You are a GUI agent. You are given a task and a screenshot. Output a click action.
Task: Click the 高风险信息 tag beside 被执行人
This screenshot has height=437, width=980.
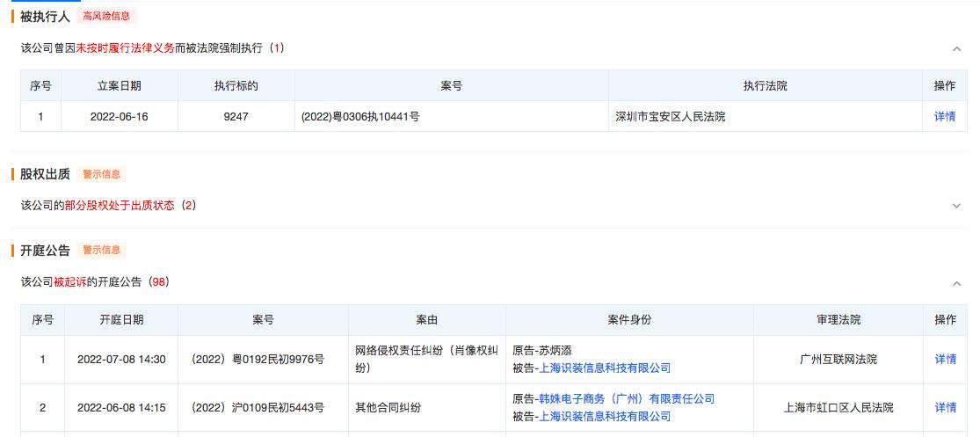click(x=106, y=16)
